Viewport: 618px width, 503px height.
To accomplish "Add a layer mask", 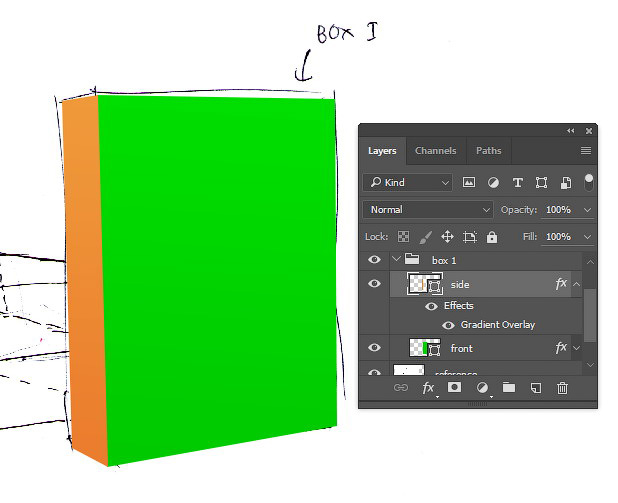I will tap(454, 387).
